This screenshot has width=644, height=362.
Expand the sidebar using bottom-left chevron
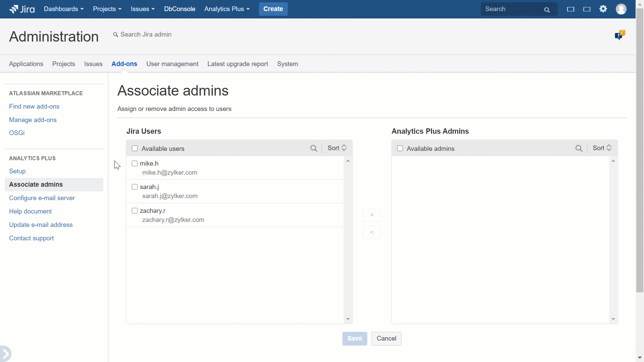click(x=5, y=354)
